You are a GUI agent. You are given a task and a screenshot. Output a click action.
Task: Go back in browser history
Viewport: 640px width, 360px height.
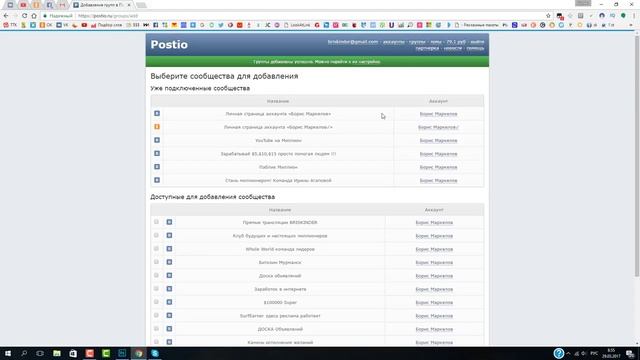[6, 16]
